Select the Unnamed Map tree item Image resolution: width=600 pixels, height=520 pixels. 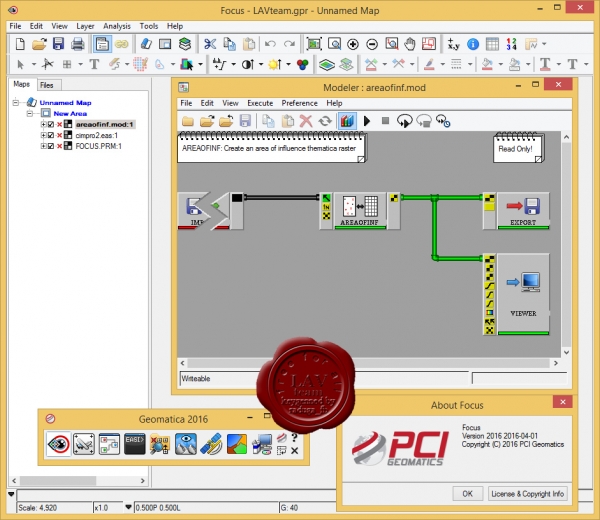65,103
